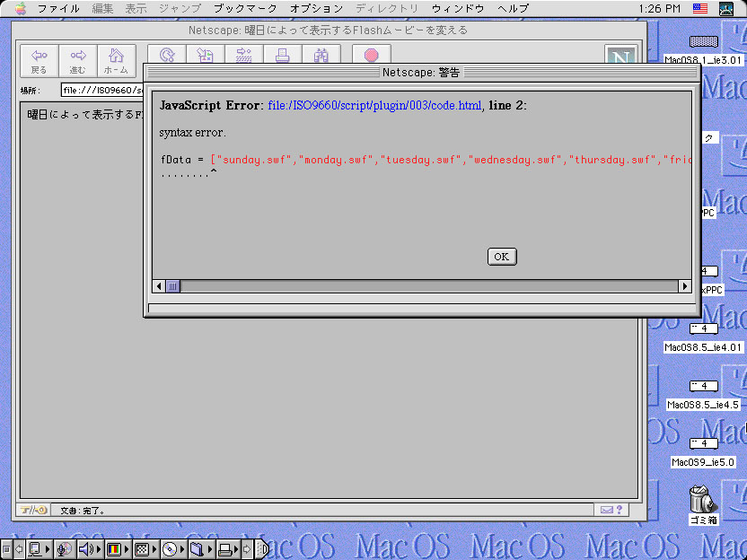This screenshot has height=560, width=747.
Task: Click the 文書: 完了 status bar text
Action: 83,511
